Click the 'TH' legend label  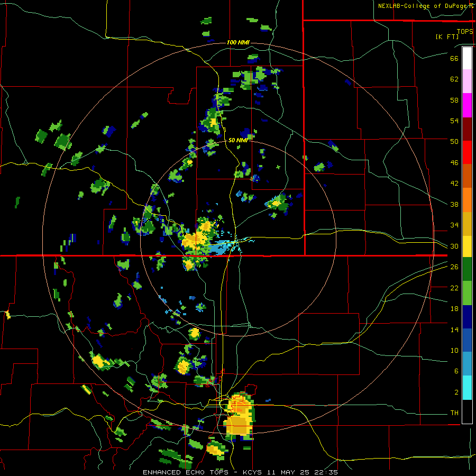pyautogui.click(x=454, y=413)
